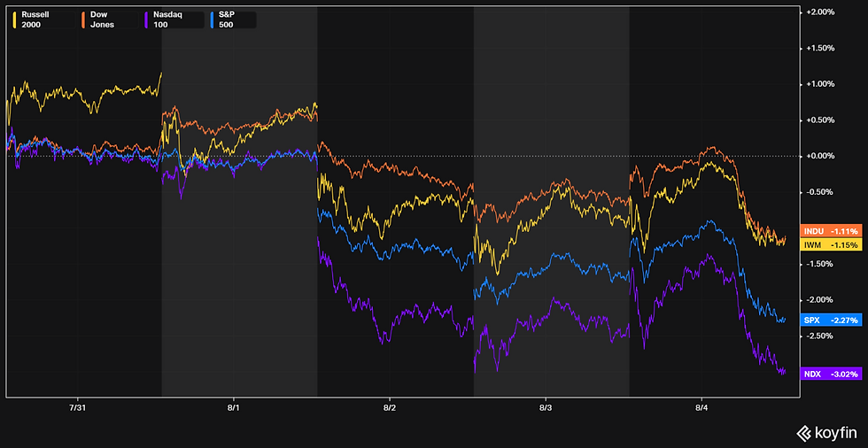Click the 8/3 date label
This screenshot has width=868, height=448.
(x=546, y=407)
